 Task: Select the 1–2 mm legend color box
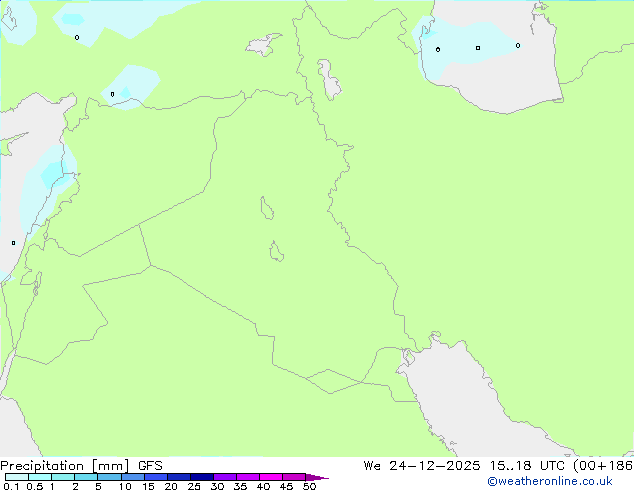[x=63, y=477]
